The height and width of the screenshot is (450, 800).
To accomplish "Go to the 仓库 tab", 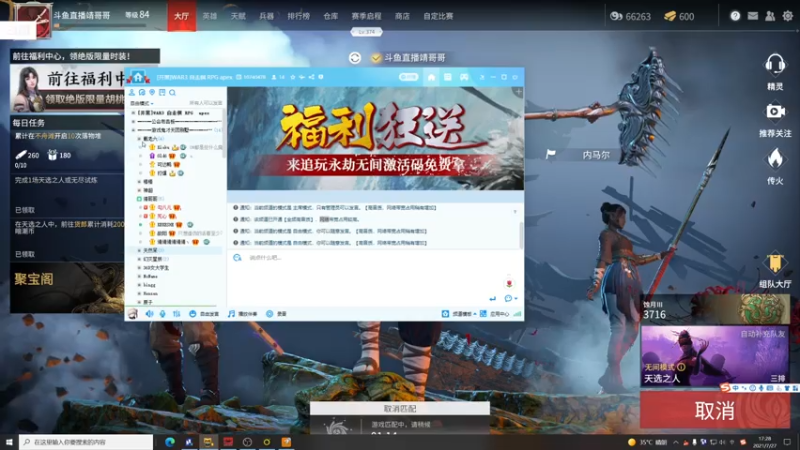I will (x=331, y=16).
